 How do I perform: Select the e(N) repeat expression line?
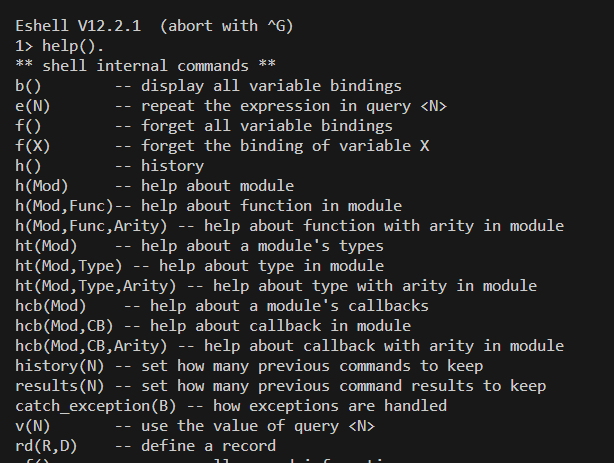coord(231,106)
